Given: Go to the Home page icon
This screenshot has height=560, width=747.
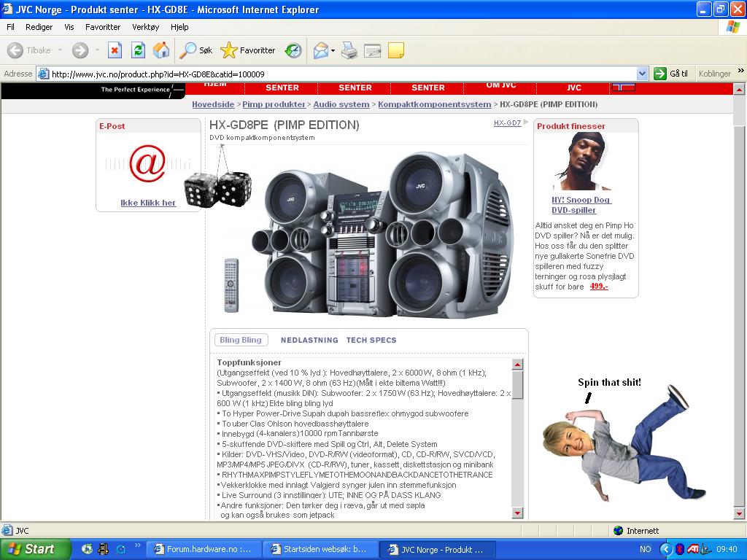Looking at the screenshot, I should tap(161, 50).
